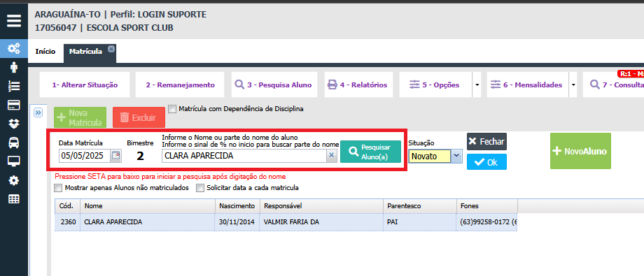Viewport: 644px width, 276px height.
Task: Click the Nascimento column header
Action: (x=238, y=206)
